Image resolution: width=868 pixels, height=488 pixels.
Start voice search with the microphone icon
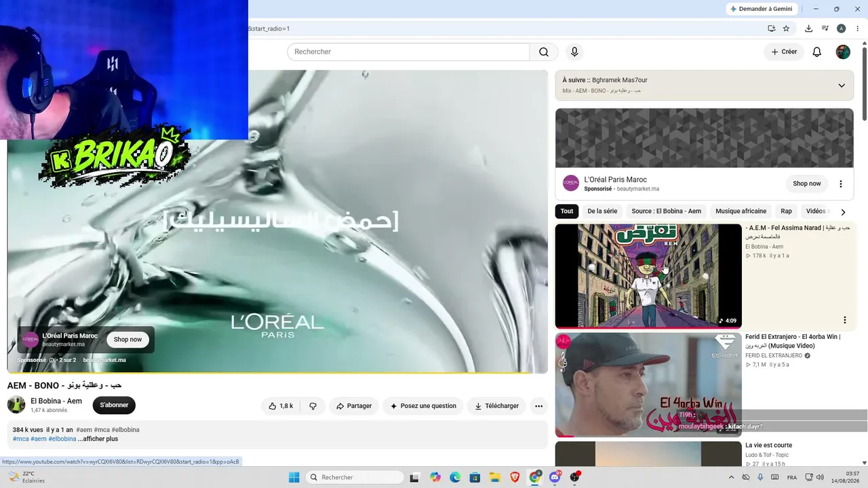[x=574, y=52]
